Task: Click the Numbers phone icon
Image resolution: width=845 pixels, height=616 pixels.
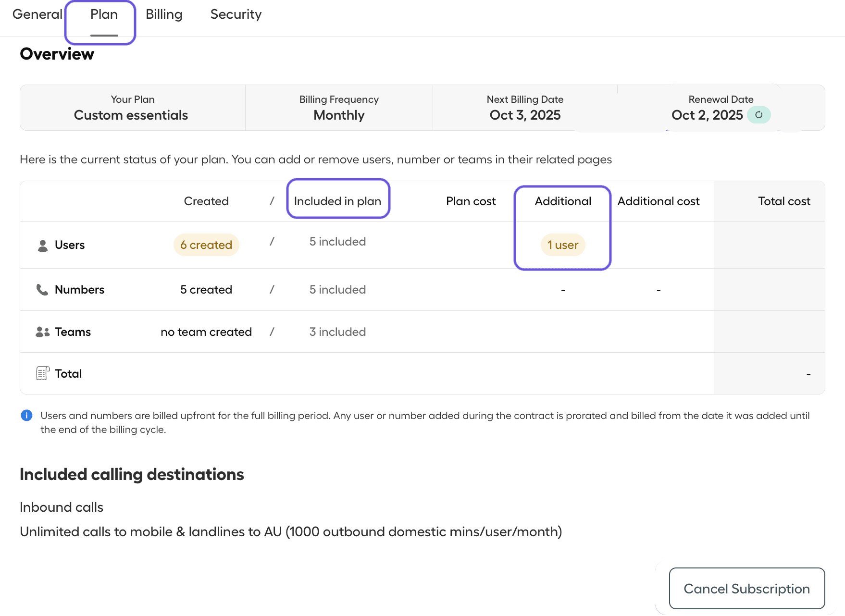Action: (x=42, y=290)
